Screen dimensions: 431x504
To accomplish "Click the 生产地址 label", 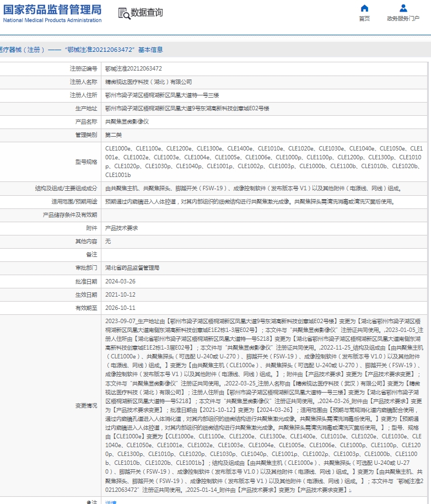I will 86,108.
